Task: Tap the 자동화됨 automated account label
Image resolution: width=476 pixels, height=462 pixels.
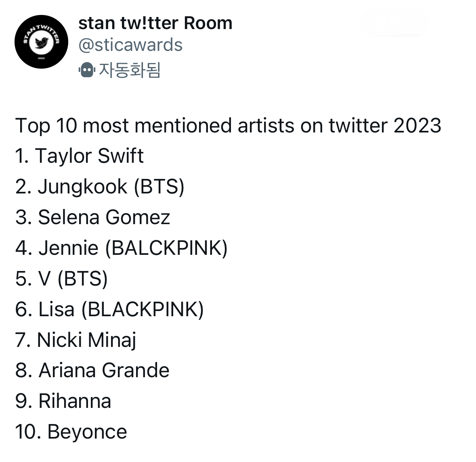Action: pyautogui.click(x=130, y=70)
